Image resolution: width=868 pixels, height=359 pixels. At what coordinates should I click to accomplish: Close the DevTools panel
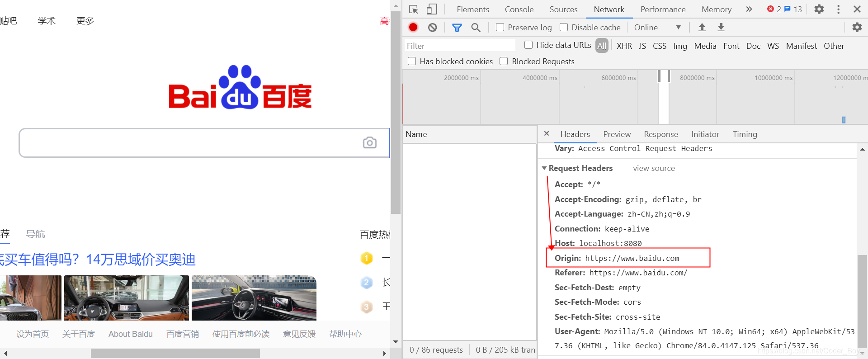[x=857, y=9]
